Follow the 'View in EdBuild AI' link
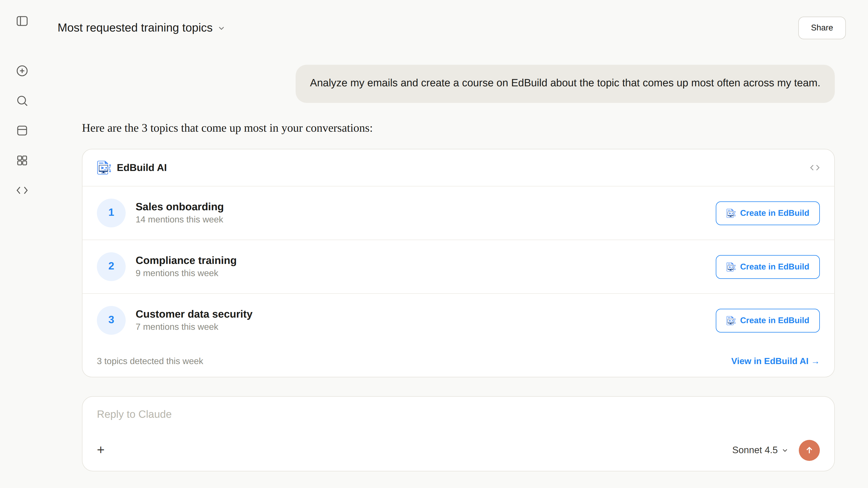The width and height of the screenshot is (868, 488). 775,361
